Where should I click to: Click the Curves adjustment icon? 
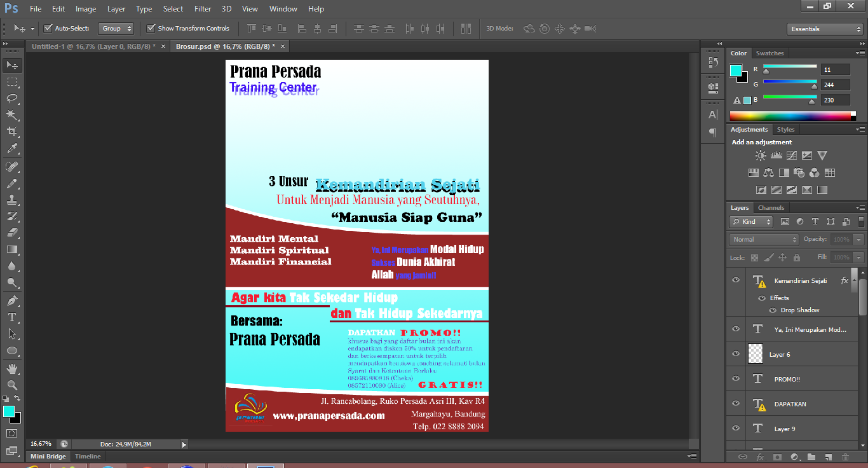pyautogui.click(x=791, y=155)
